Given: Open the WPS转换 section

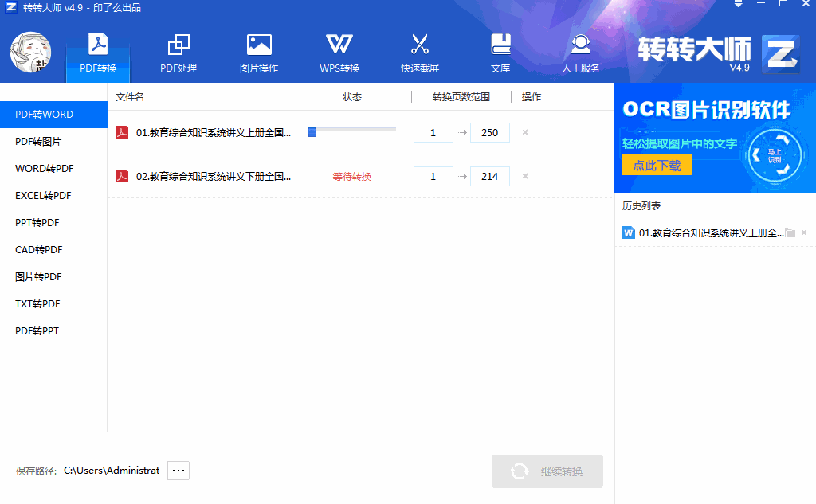Looking at the screenshot, I should pos(339,53).
